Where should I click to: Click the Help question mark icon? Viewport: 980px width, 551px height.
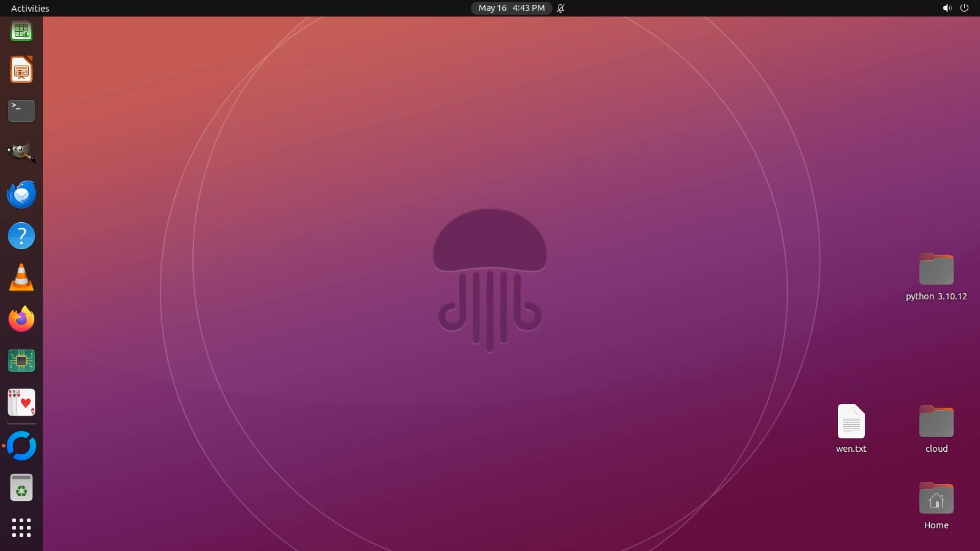coord(21,236)
